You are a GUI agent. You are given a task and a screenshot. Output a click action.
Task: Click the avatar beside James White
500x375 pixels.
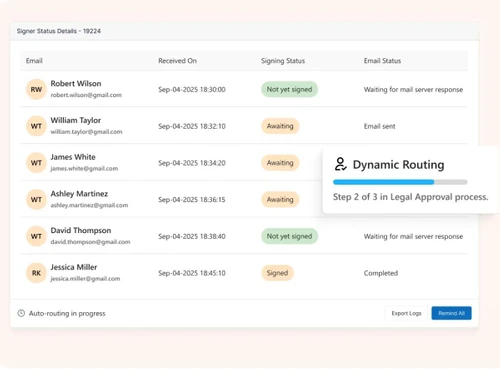pos(36,163)
